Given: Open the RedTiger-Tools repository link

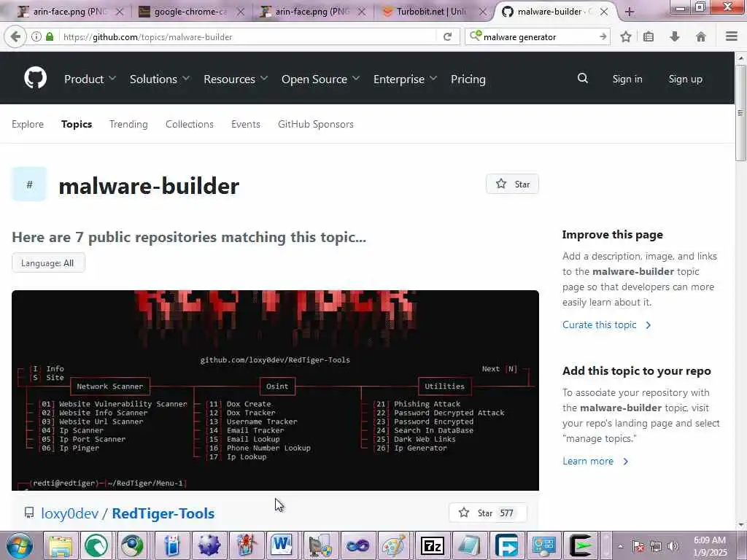Looking at the screenshot, I should click(x=163, y=513).
